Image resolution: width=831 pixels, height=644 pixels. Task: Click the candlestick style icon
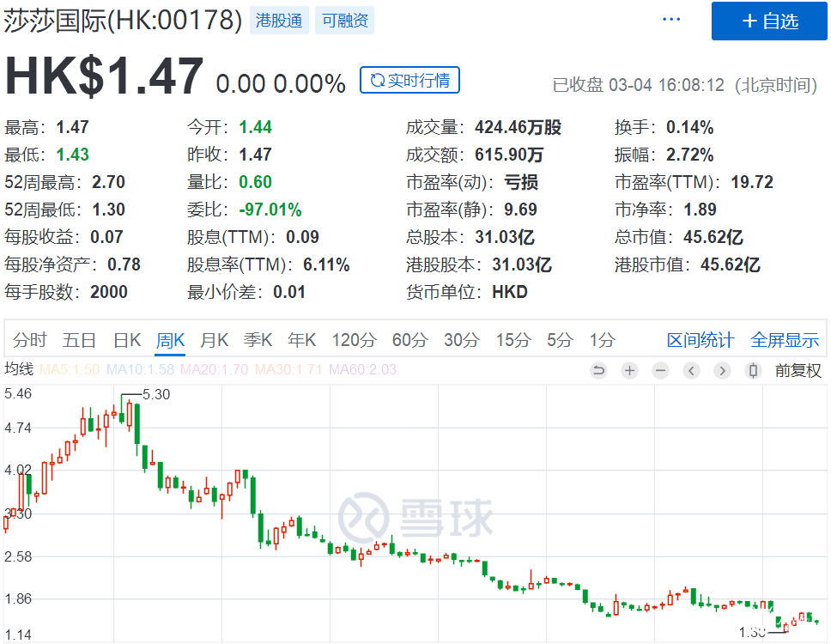coord(753,371)
